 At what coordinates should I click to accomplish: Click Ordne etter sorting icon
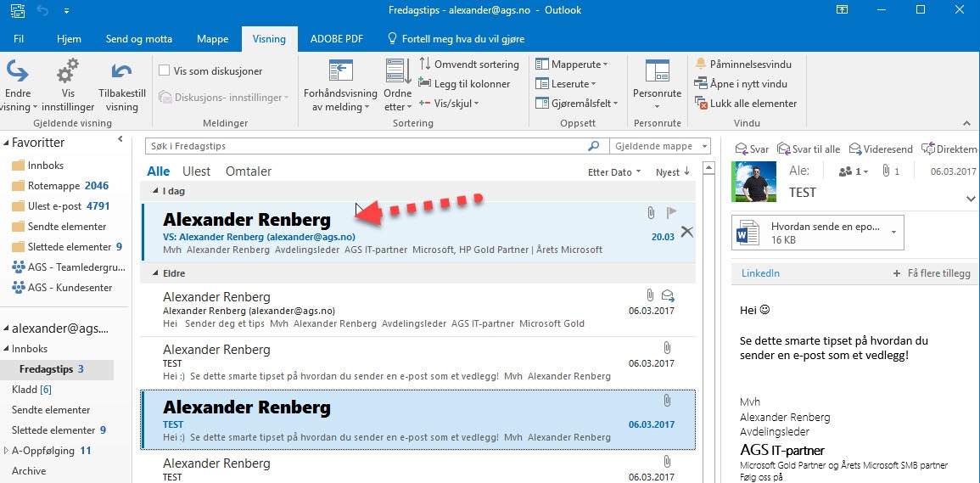pyautogui.click(x=397, y=72)
